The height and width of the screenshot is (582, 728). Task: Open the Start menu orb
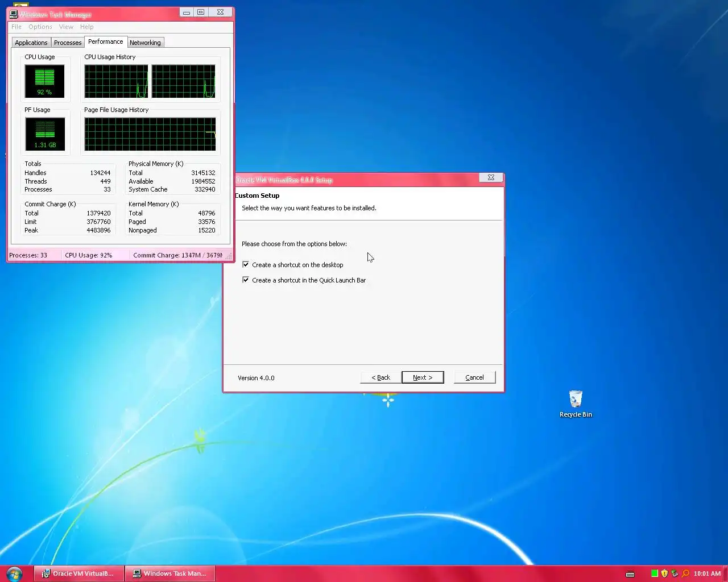pyautogui.click(x=14, y=573)
